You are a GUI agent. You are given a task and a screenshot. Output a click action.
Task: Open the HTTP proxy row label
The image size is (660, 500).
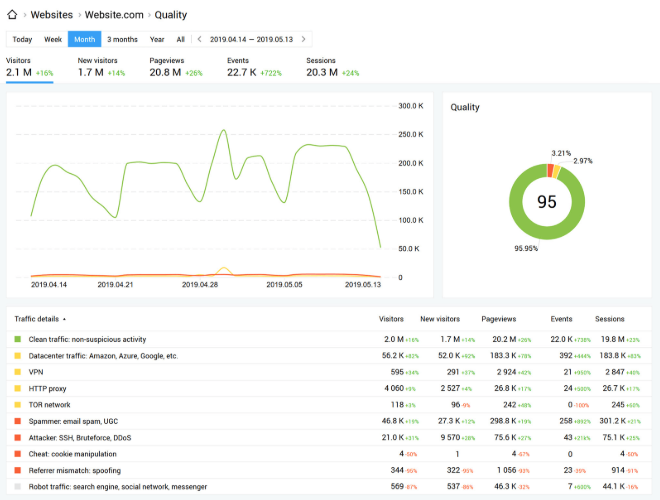(47, 388)
